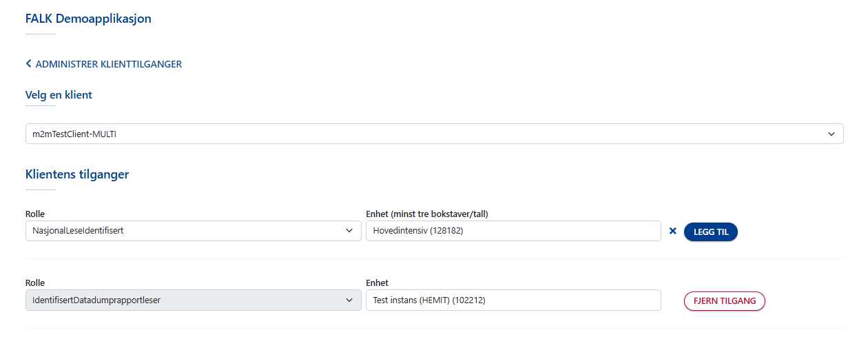Click the Rolle label above NasjonalLeseIdentifisert

coord(35,214)
